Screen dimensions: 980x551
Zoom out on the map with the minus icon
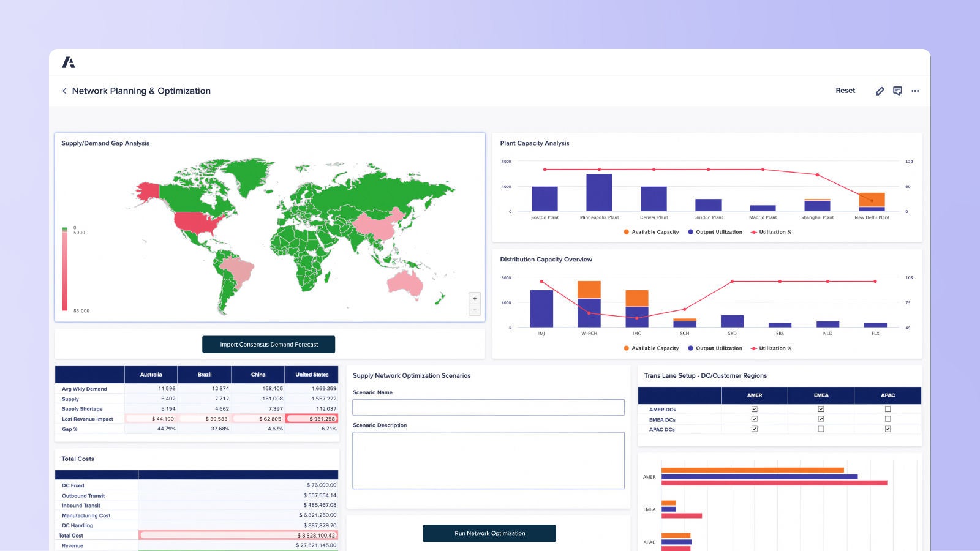(x=475, y=310)
